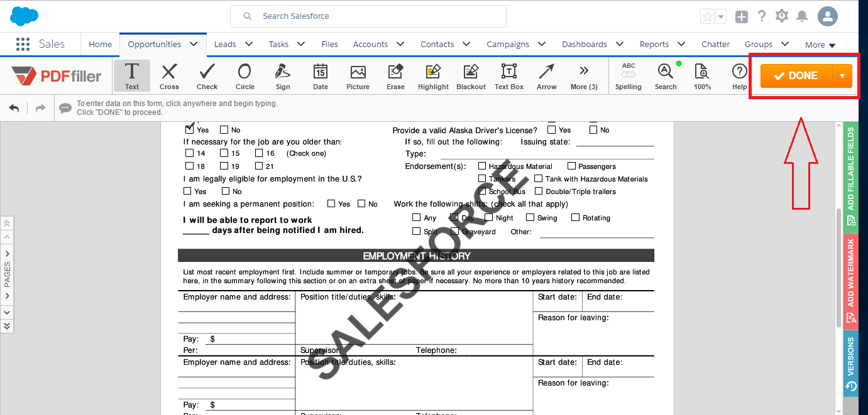This screenshot has width=868, height=415.
Task: Check the age 18 checkbox
Action: click(x=189, y=166)
